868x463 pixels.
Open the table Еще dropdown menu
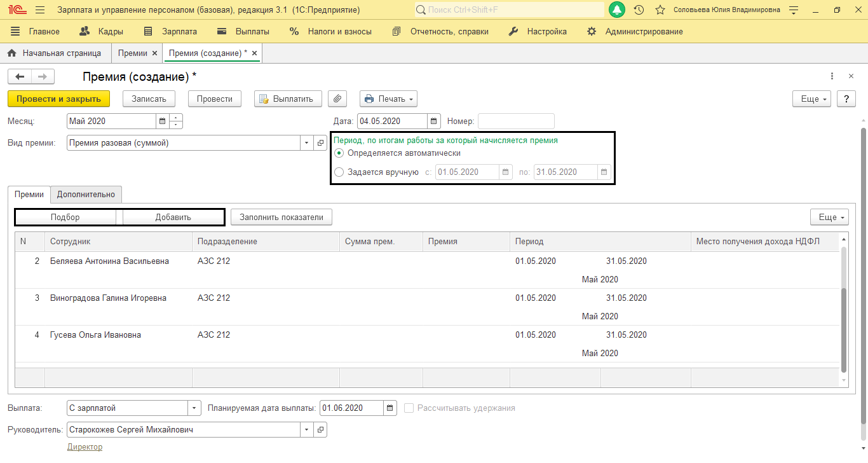coord(829,217)
